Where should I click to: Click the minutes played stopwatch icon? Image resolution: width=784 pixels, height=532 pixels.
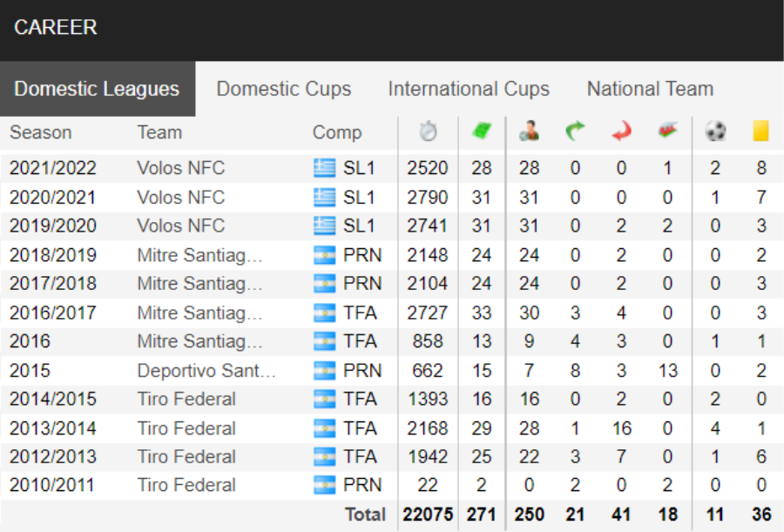pos(428,131)
